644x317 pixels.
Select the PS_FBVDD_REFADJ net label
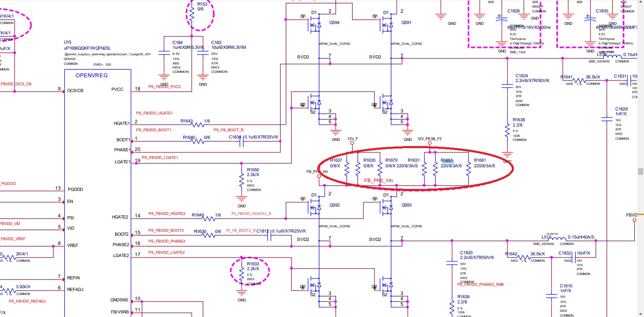[27, 301]
